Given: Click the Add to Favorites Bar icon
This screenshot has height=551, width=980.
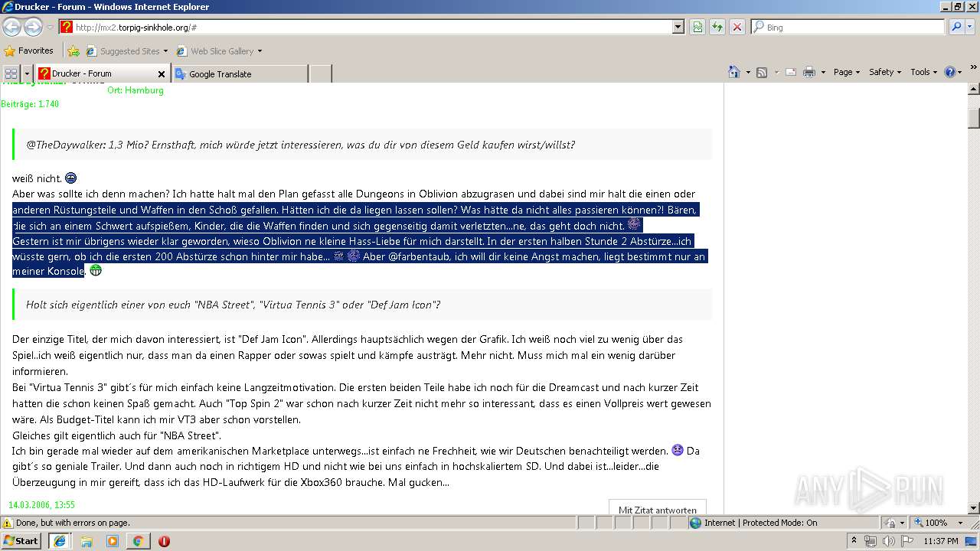Looking at the screenshot, I should pos(73,51).
